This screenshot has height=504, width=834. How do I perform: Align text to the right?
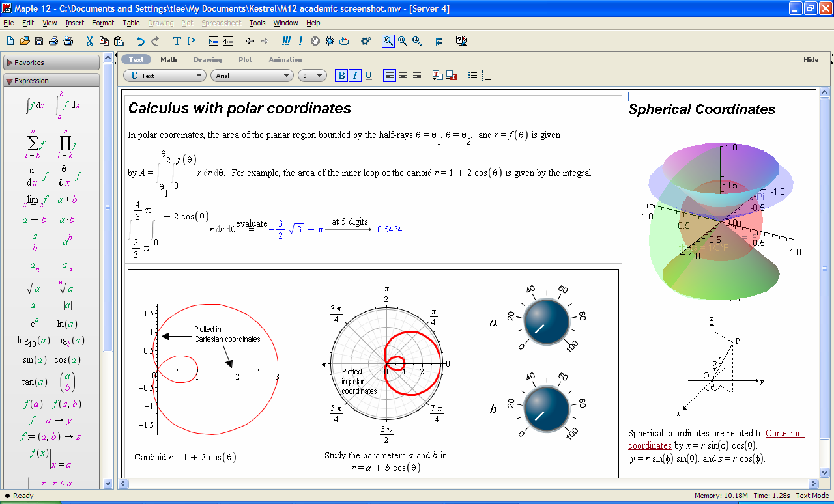(x=417, y=76)
